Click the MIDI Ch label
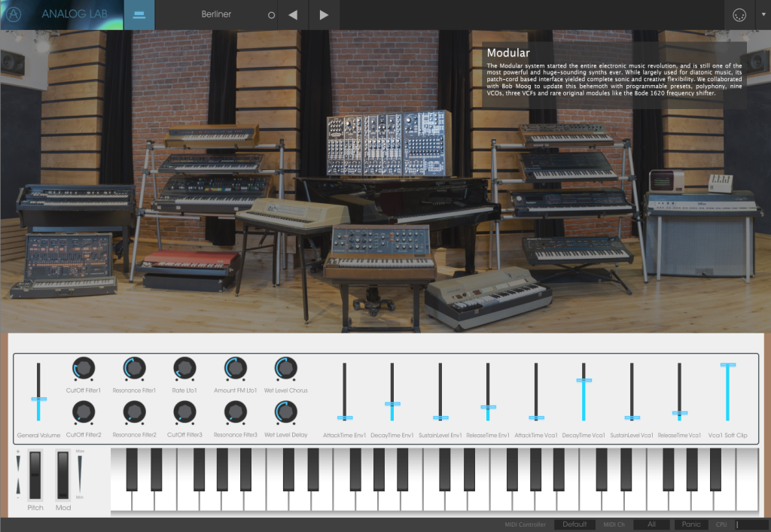The height and width of the screenshot is (532, 771). [614, 524]
